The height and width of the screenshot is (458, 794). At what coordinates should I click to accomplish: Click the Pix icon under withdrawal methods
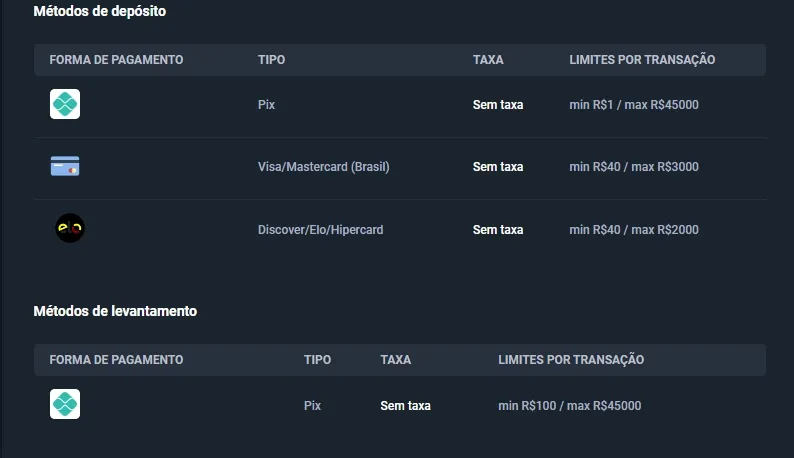point(65,404)
